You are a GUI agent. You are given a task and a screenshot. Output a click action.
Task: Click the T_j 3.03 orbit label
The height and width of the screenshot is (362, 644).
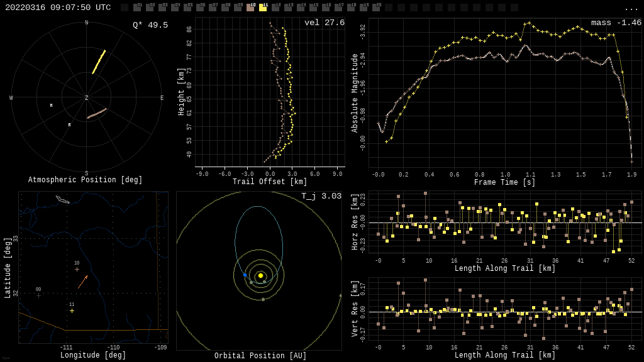pyautogui.click(x=323, y=196)
